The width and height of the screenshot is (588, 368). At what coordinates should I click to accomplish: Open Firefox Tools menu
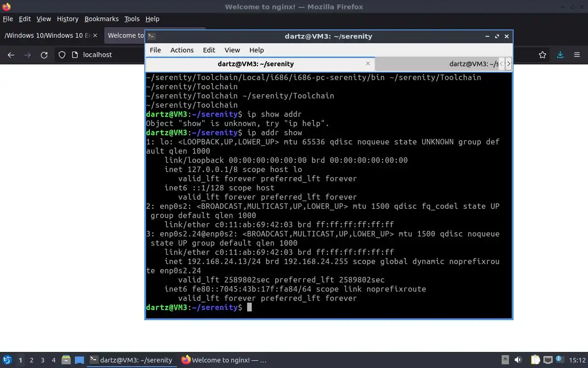(x=132, y=19)
